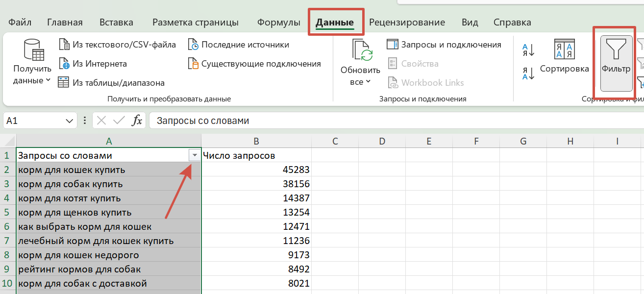Switch to the Вставка ribbon tab

(116, 22)
